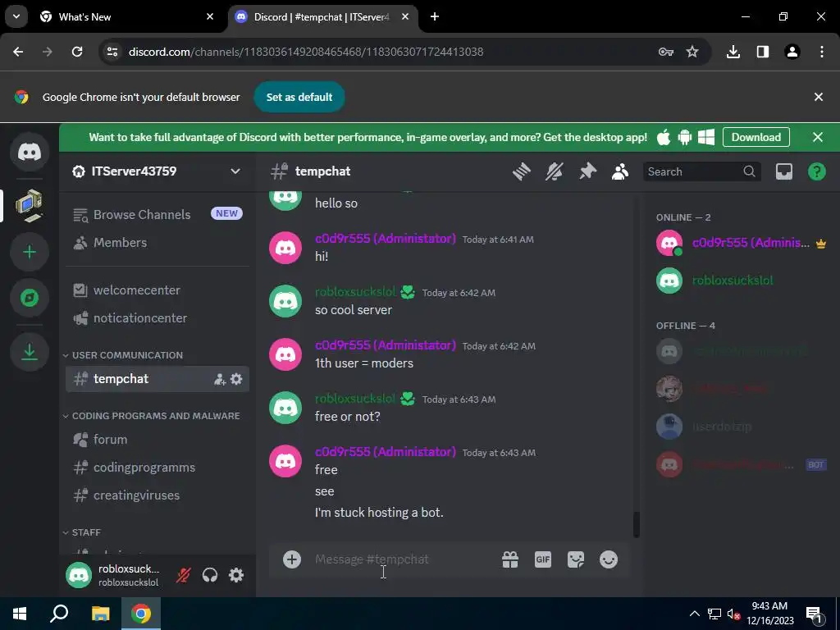The height and width of the screenshot is (630, 840).
Task: Open tempchat edit channel gear icon
Action: (x=236, y=379)
